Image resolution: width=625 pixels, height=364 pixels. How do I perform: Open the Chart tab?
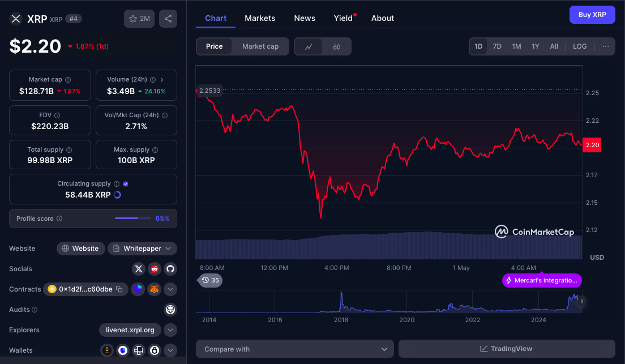coord(216,18)
